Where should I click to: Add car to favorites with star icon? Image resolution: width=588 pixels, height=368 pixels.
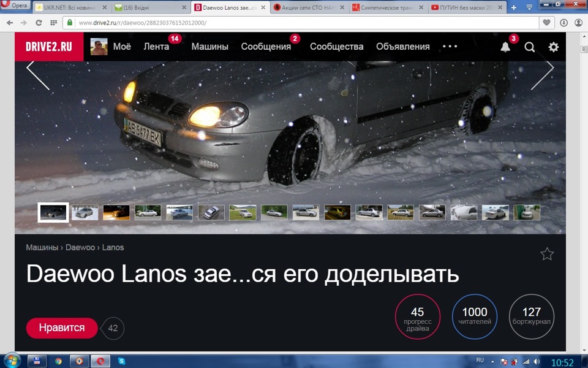547,254
